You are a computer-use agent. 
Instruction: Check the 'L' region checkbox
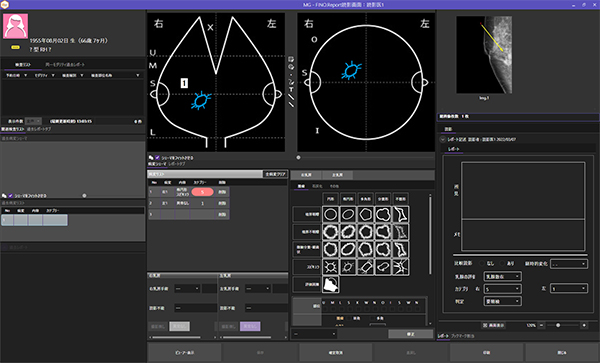341,309
